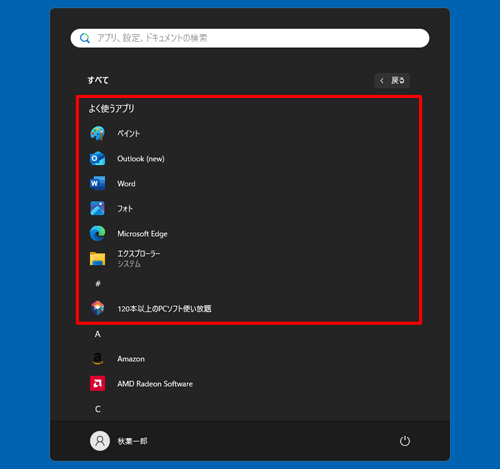Launch AMD Radeon Software icon
The height and width of the screenshot is (469, 500).
tap(97, 384)
